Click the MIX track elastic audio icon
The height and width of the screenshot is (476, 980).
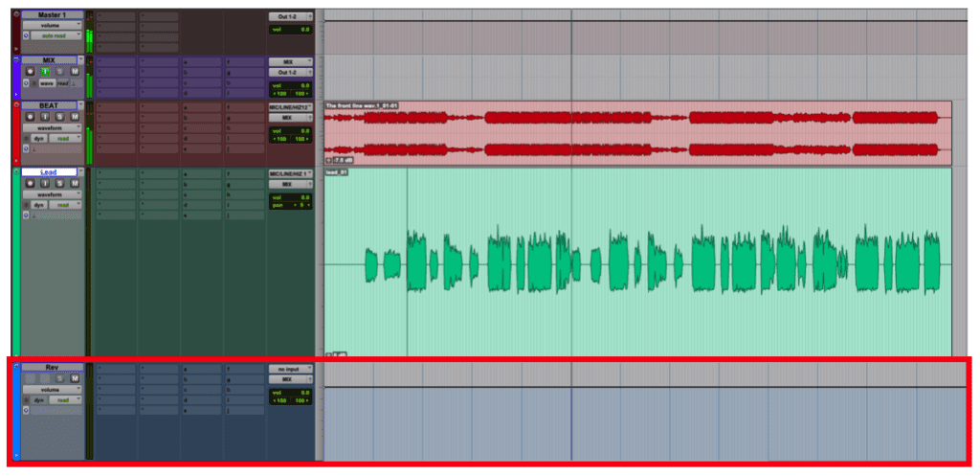74,83
